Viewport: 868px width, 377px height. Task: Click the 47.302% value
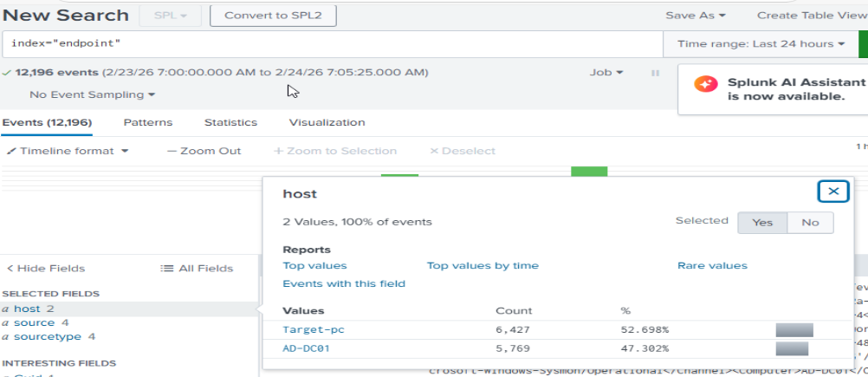tap(645, 348)
